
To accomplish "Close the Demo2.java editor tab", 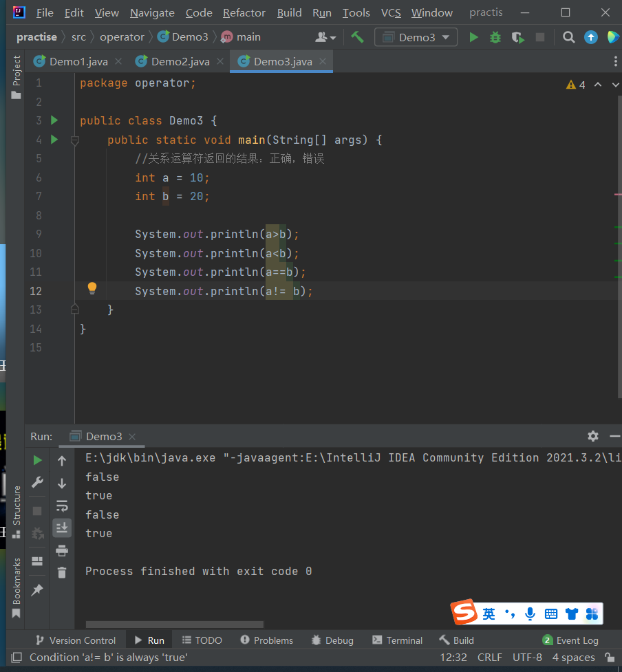I will click(x=221, y=61).
